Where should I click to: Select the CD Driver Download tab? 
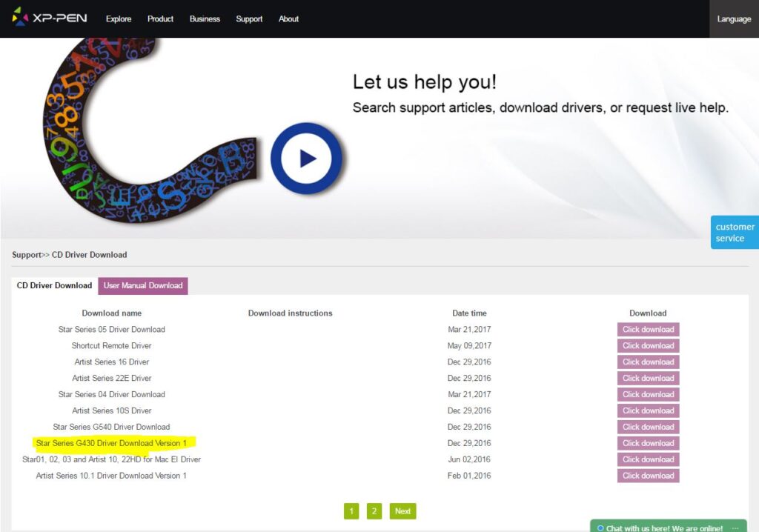click(x=54, y=285)
